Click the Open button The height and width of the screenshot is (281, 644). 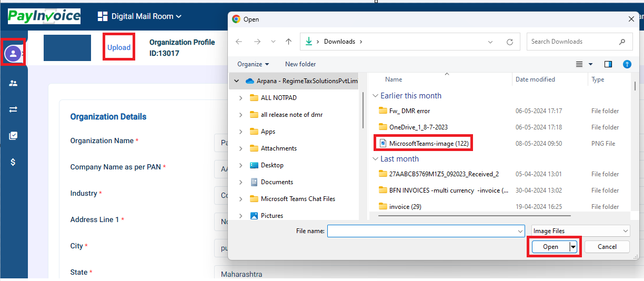[x=550, y=247]
